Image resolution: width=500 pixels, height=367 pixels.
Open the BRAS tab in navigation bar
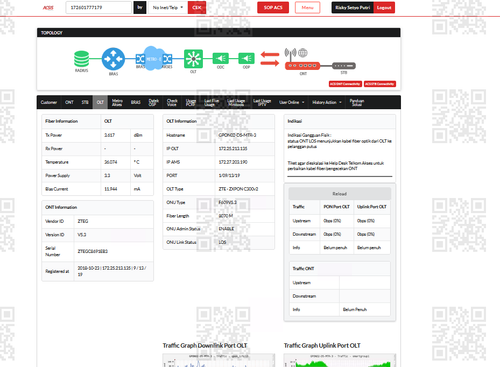click(136, 102)
